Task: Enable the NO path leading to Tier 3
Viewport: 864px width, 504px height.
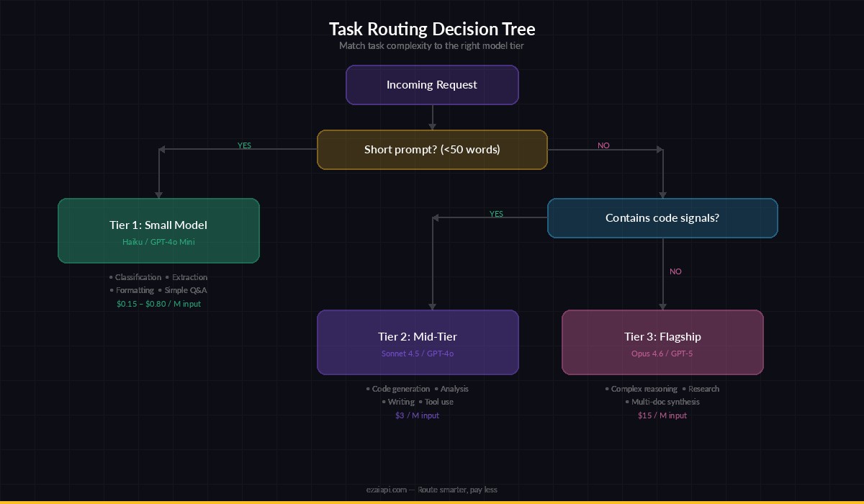Action: tap(675, 271)
